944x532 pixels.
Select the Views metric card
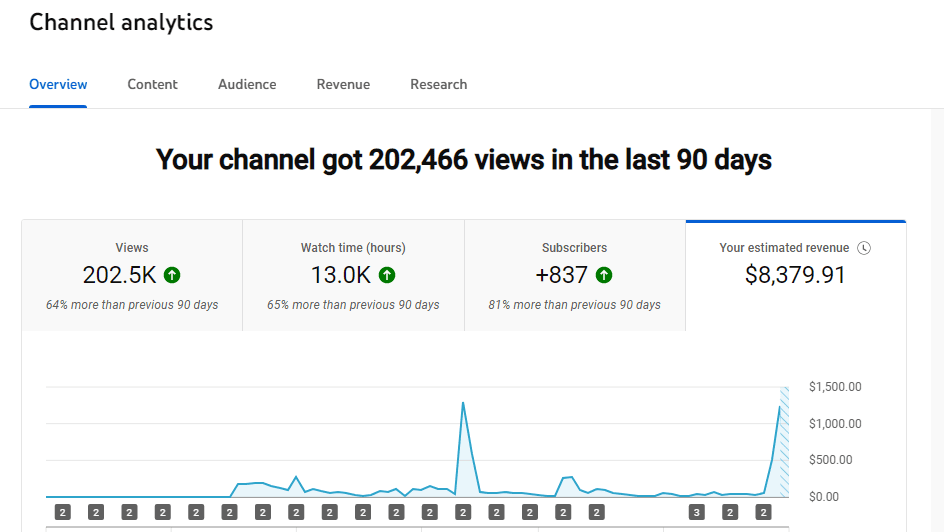(132, 276)
